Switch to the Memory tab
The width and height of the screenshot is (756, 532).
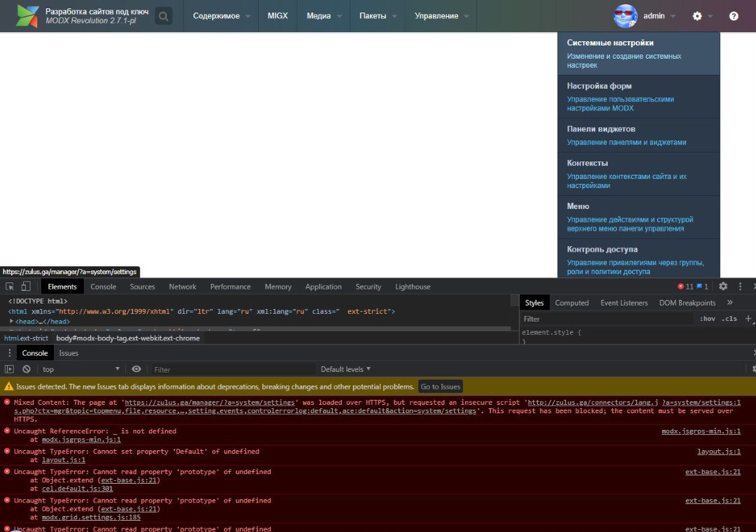click(x=278, y=286)
